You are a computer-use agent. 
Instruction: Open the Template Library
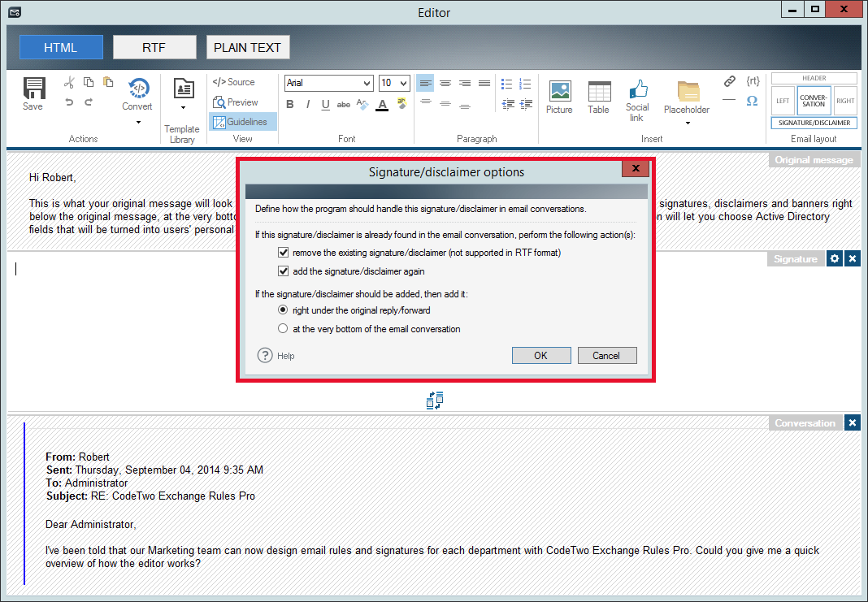pos(181,95)
